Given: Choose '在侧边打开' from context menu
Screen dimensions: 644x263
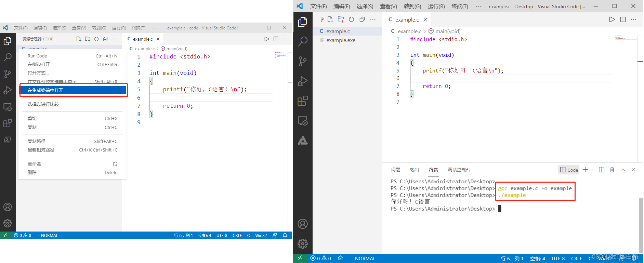Looking at the screenshot, I should (x=73, y=64).
